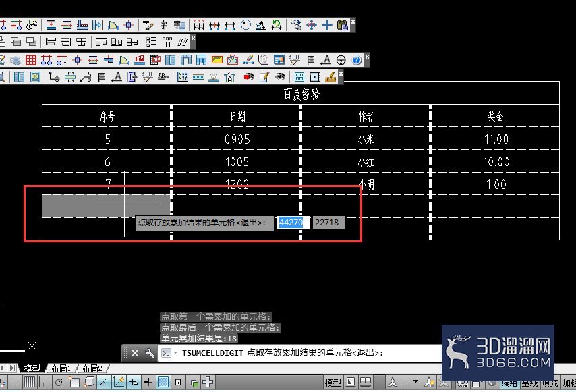The width and height of the screenshot is (576, 392).
Task: Toggle transparency display in status bar
Action: pos(163,383)
